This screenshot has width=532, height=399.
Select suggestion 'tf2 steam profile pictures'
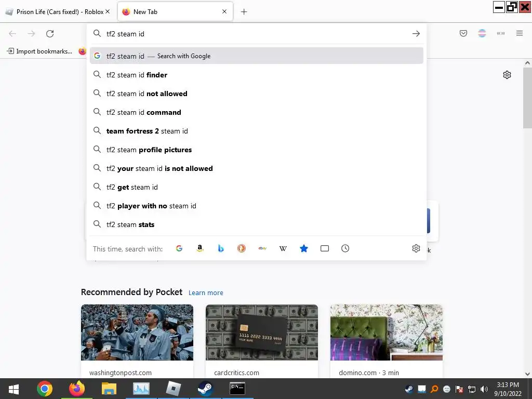tap(257, 149)
